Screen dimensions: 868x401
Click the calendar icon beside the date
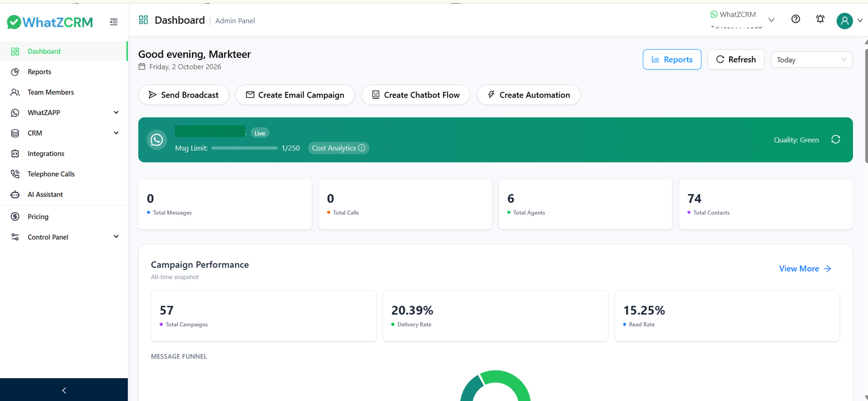[142, 67]
